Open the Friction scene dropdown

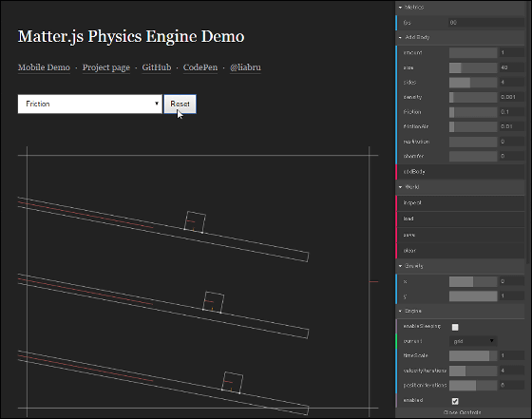tap(89, 104)
